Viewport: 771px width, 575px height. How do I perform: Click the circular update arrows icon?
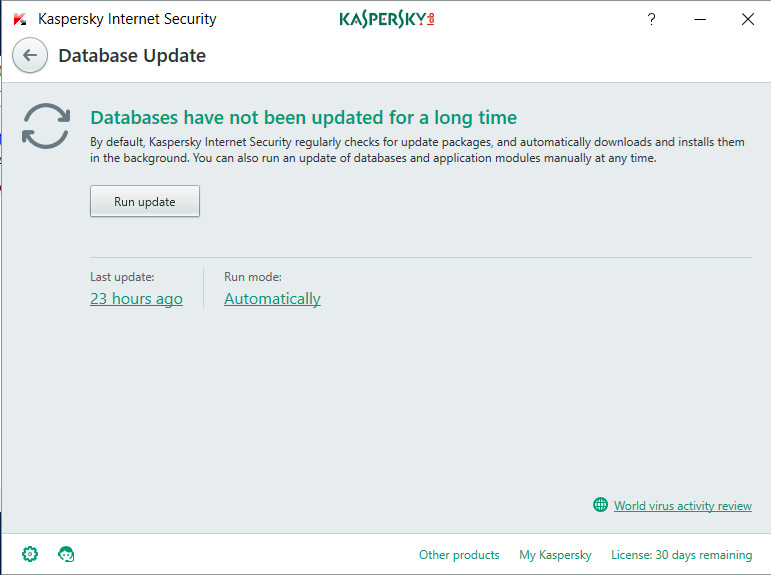(x=46, y=125)
